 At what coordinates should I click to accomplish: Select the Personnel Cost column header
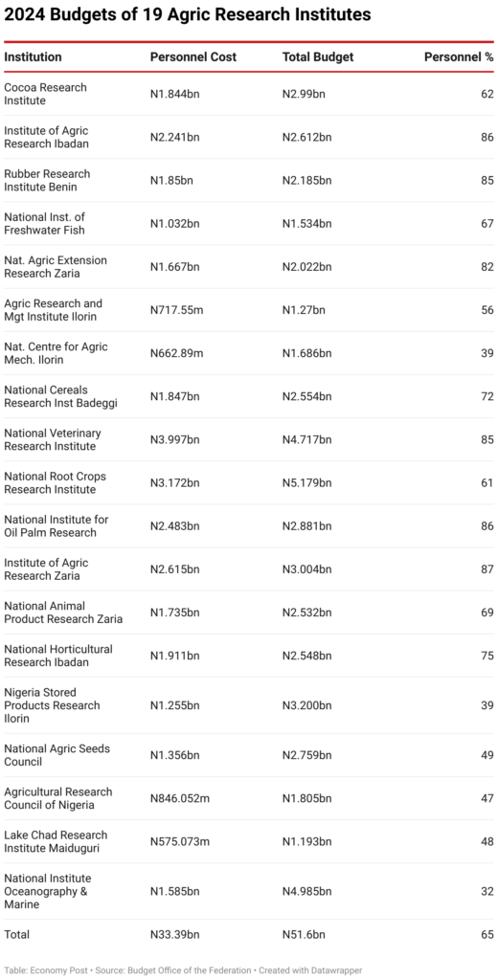193,56
